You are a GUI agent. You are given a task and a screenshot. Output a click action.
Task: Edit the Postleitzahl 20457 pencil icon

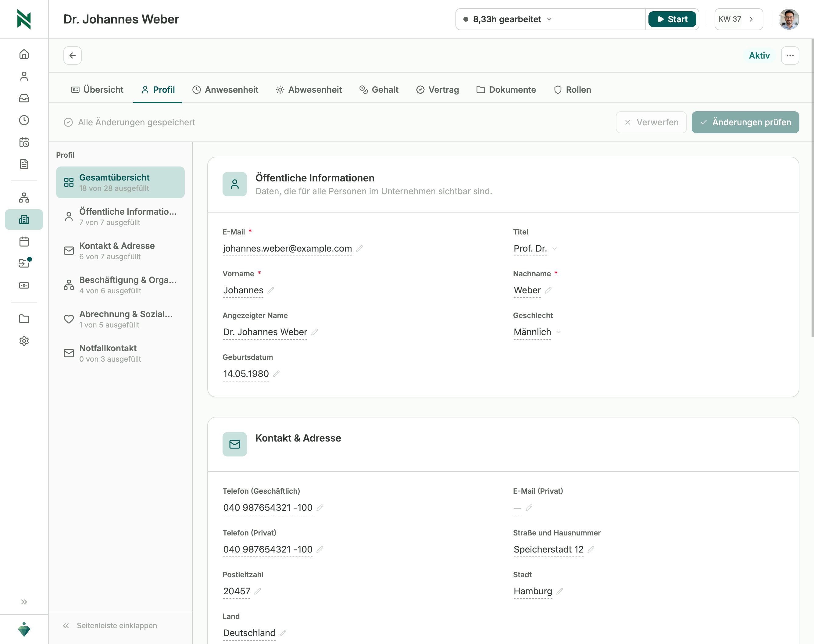(x=258, y=591)
